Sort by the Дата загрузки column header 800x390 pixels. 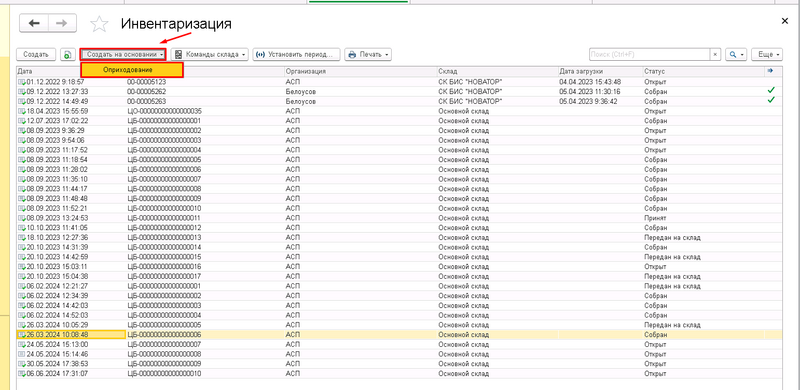pyautogui.click(x=581, y=71)
